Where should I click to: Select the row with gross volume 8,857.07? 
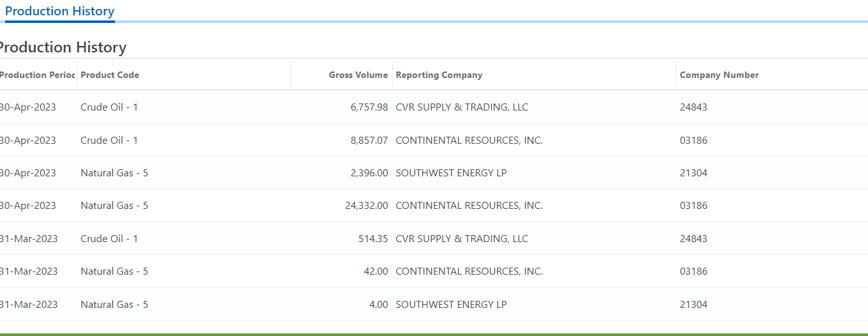[434, 141]
